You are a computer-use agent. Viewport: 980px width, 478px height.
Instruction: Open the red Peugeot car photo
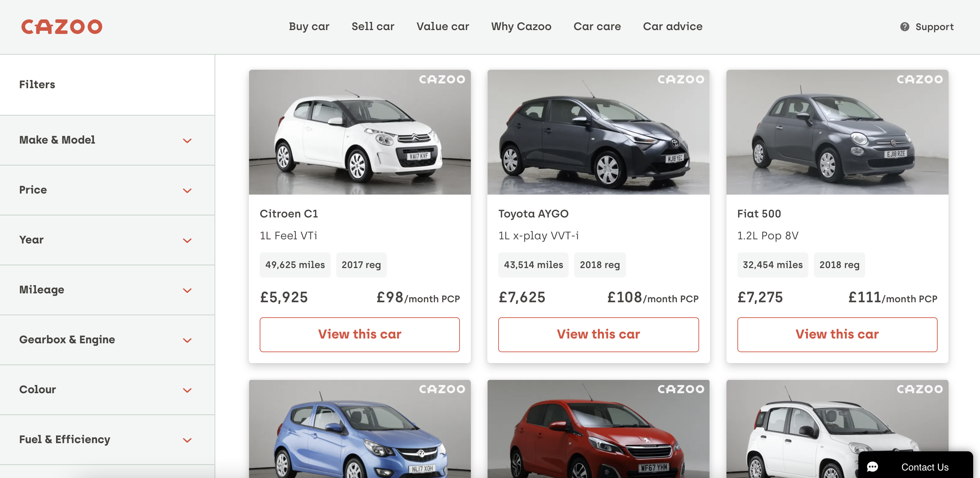(598, 429)
